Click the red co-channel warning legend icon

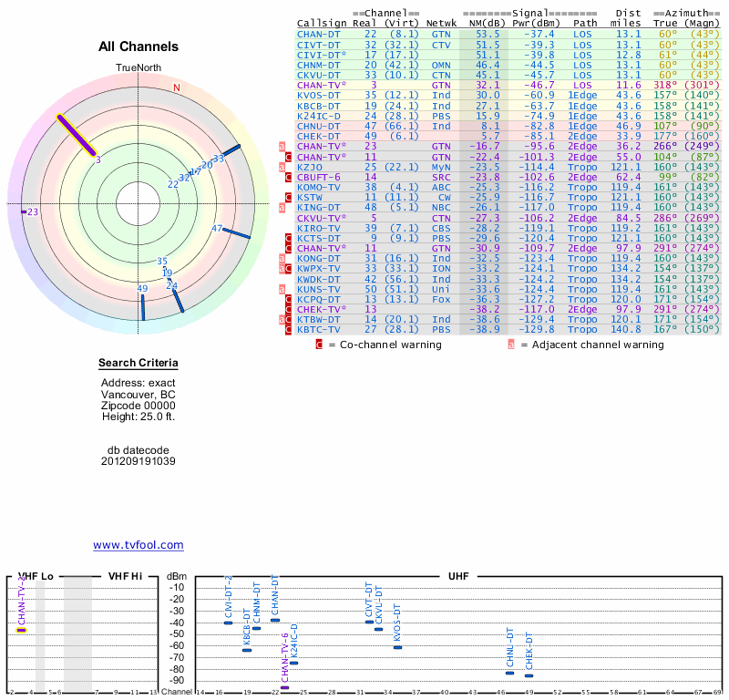[x=319, y=345]
